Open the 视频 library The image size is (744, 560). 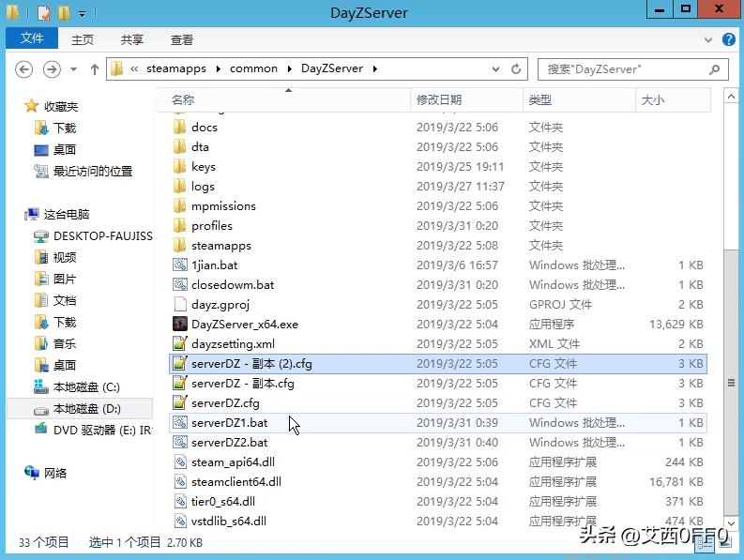[x=65, y=257]
